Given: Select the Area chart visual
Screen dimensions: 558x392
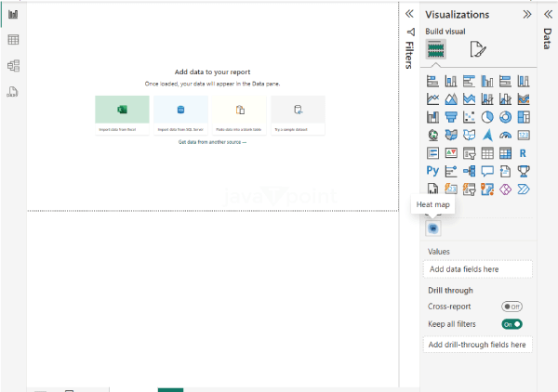Looking at the screenshot, I should (451, 98).
